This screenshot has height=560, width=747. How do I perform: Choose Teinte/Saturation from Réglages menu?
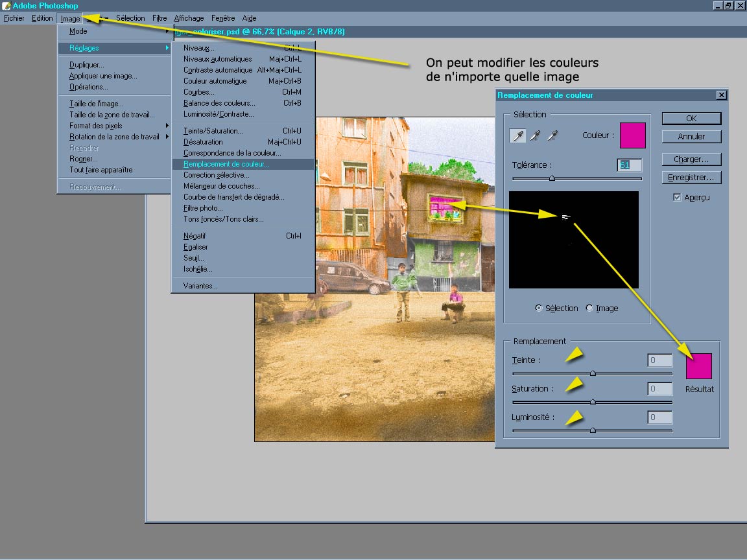(x=213, y=131)
